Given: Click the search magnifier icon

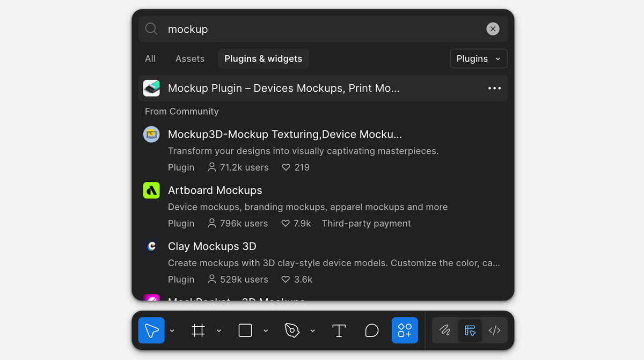Looking at the screenshot, I should tap(151, 29).
